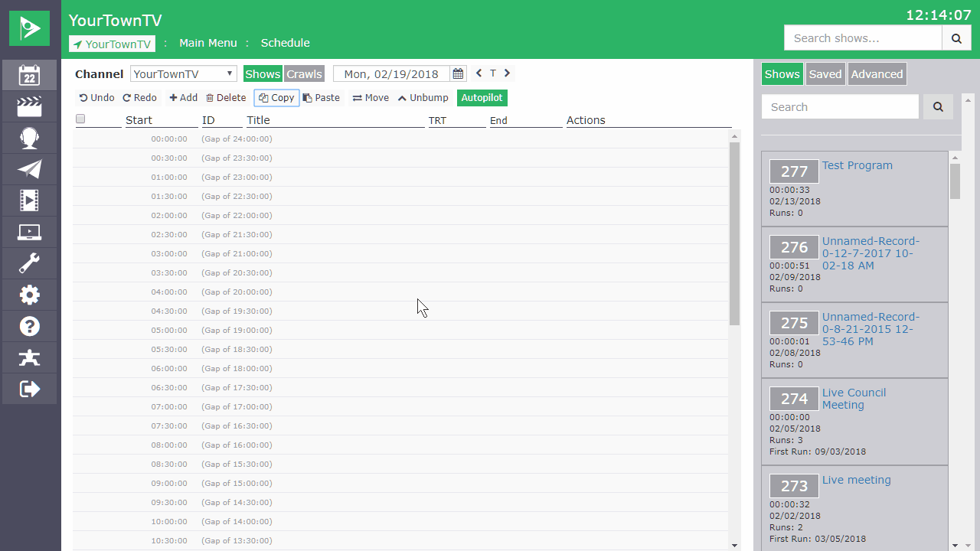Open Test Program show link
Viewport: 980px width, 551px height.
pos(857,165)
